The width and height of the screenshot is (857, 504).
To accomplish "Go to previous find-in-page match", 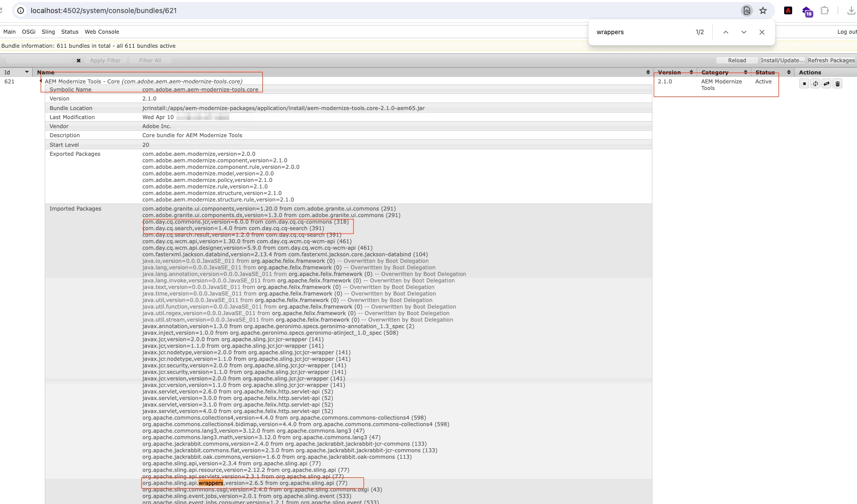I will (x=725, y=32).
